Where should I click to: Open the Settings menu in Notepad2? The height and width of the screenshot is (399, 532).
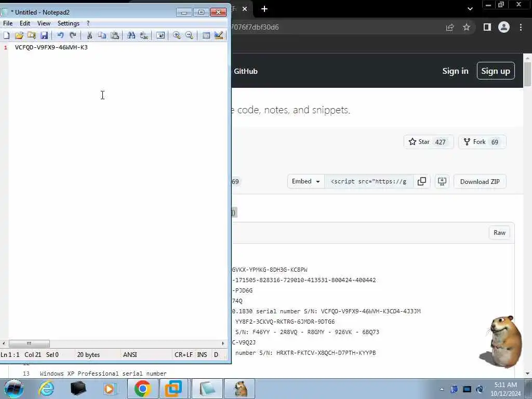pyautogui.click(x=69, y=23)
